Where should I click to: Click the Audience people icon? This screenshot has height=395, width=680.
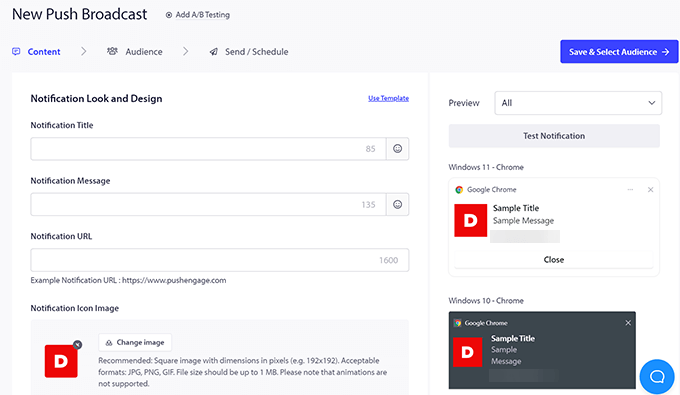point(112,51)
